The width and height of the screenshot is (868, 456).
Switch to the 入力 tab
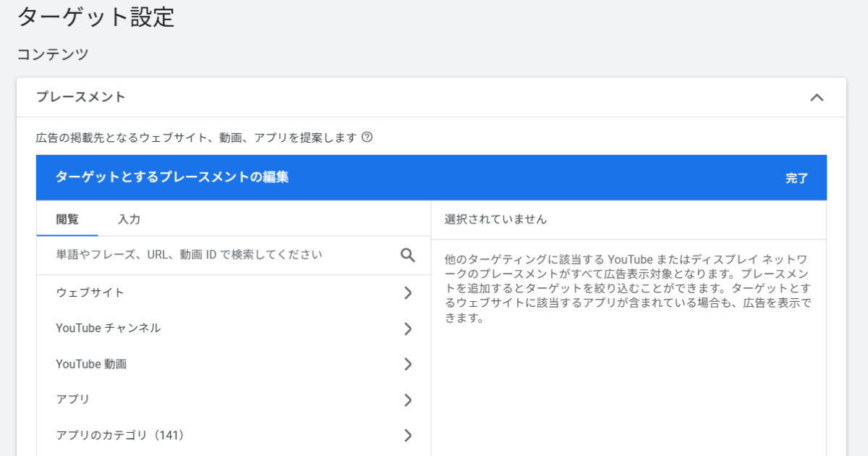pyautogui.click(x=129, y=219)
